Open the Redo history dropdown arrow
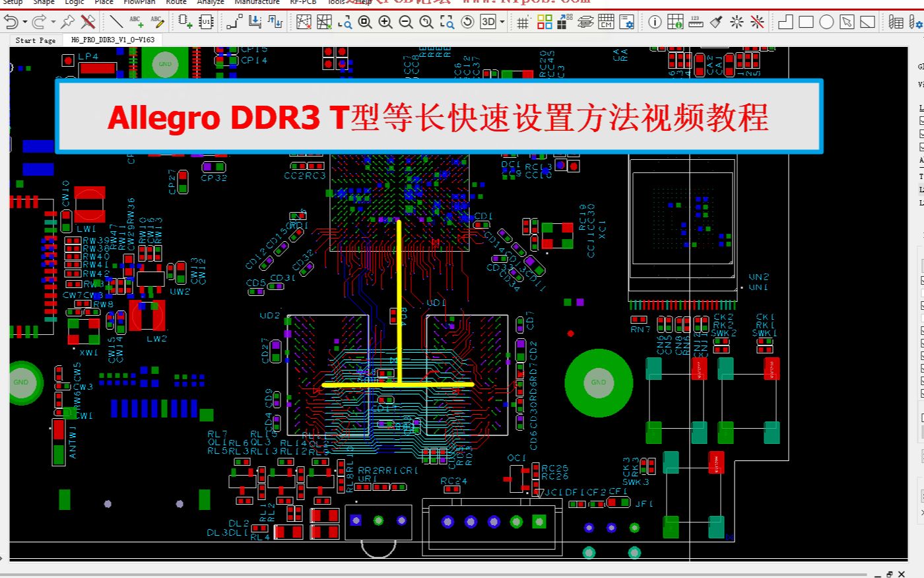924x578 pixels. (51, 22)
